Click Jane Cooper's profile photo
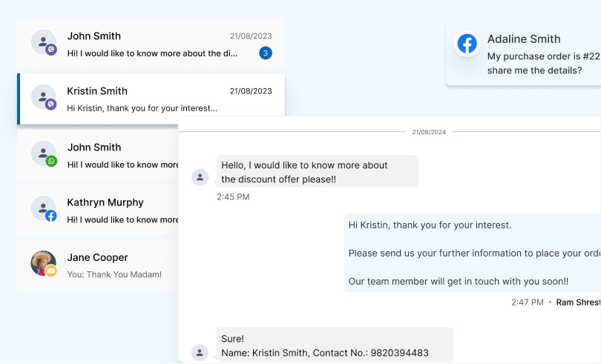Image resolution: width=601 pixels, height=364 pixels. click(x=43, y=263)
